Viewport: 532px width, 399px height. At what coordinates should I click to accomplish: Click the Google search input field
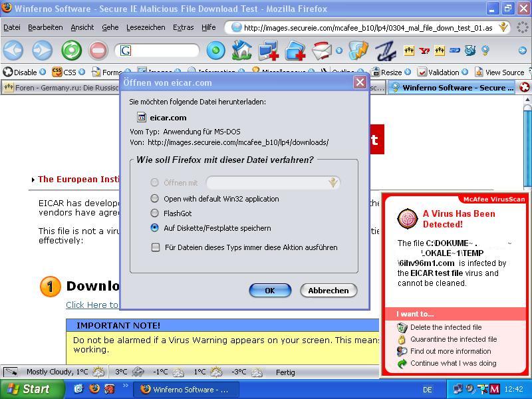point(157,51)
